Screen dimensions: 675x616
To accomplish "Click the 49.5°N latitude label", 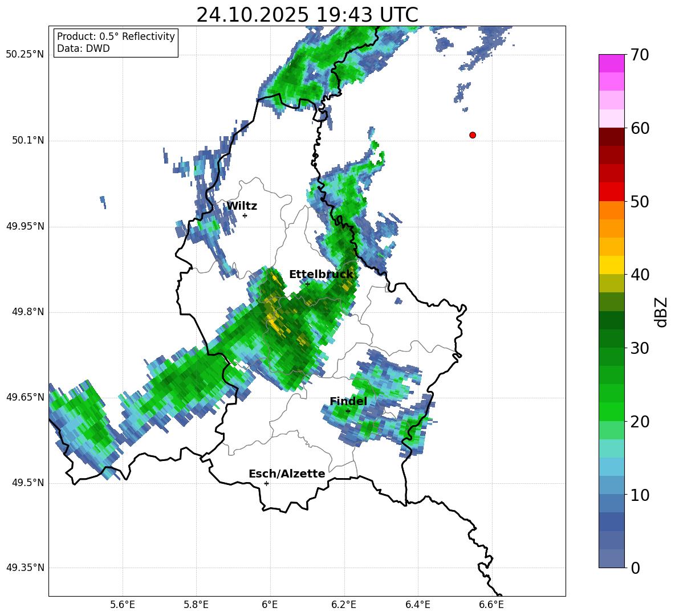I will [x=28, y=483].
